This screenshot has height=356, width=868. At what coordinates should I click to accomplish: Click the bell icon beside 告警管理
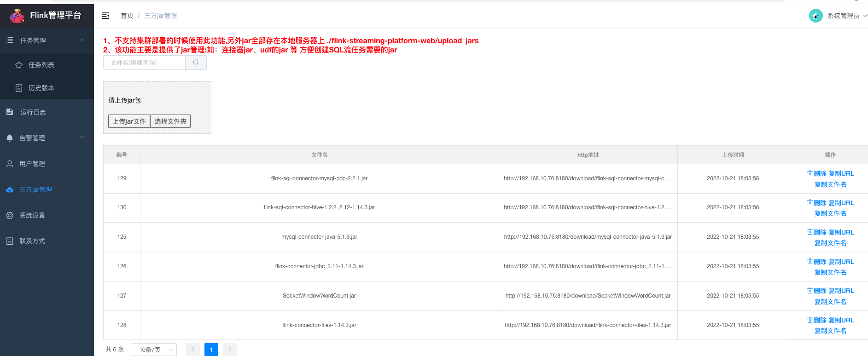point(10,138)
